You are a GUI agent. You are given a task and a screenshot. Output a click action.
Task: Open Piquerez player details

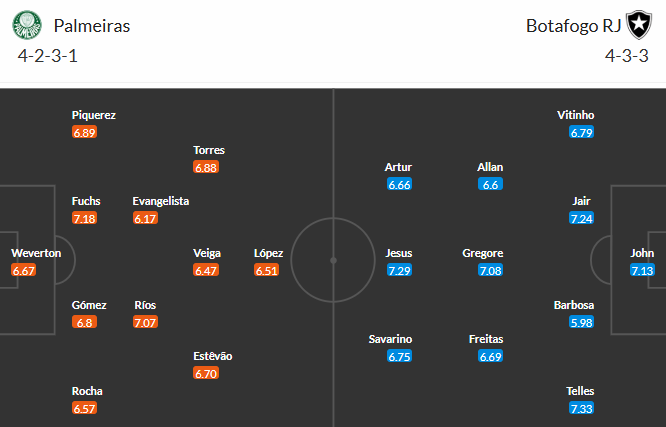[x=94, y=115]
